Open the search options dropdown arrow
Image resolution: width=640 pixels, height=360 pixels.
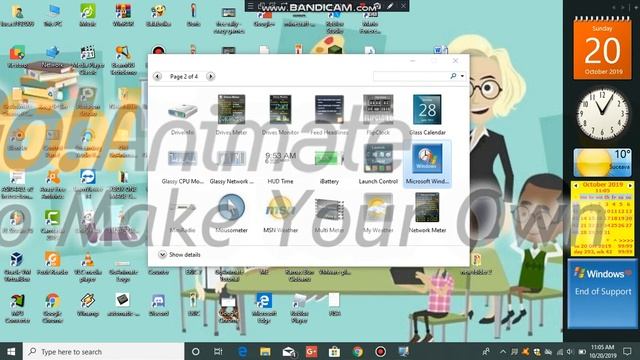[462, 76]
